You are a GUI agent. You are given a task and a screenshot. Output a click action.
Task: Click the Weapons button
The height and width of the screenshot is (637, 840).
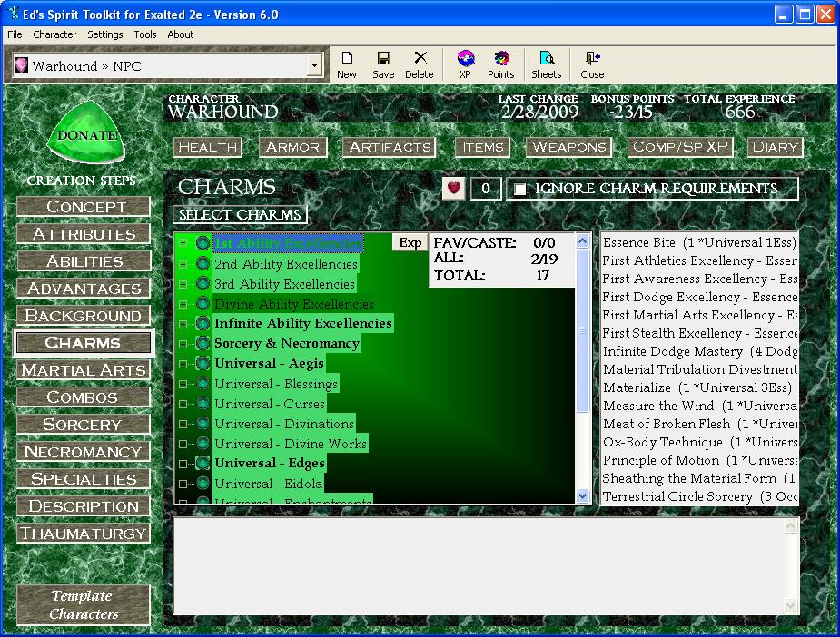568,147
